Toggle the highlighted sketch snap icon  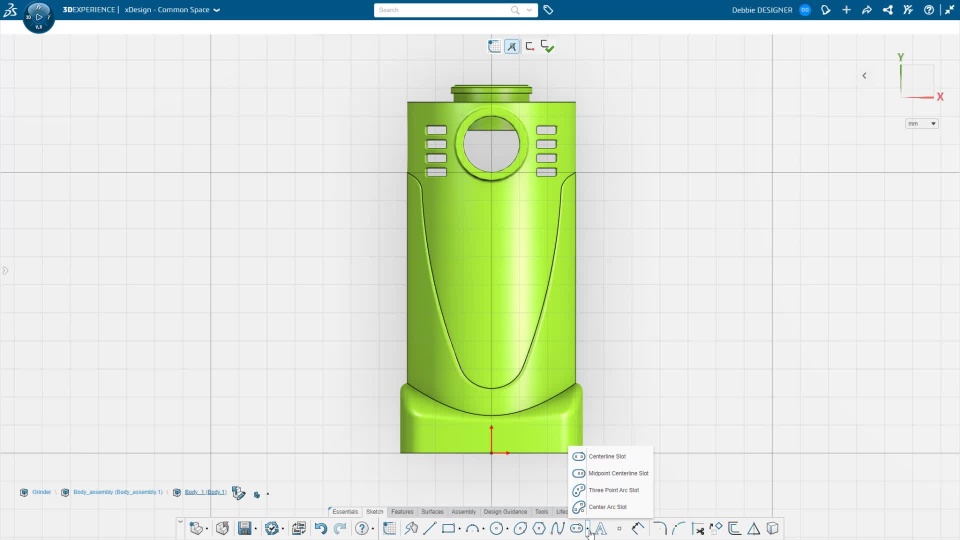512,46
